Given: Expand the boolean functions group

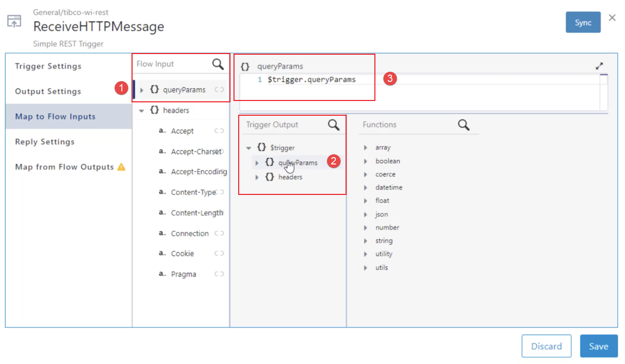Looking at the screenshot, I should pos(366,161).
